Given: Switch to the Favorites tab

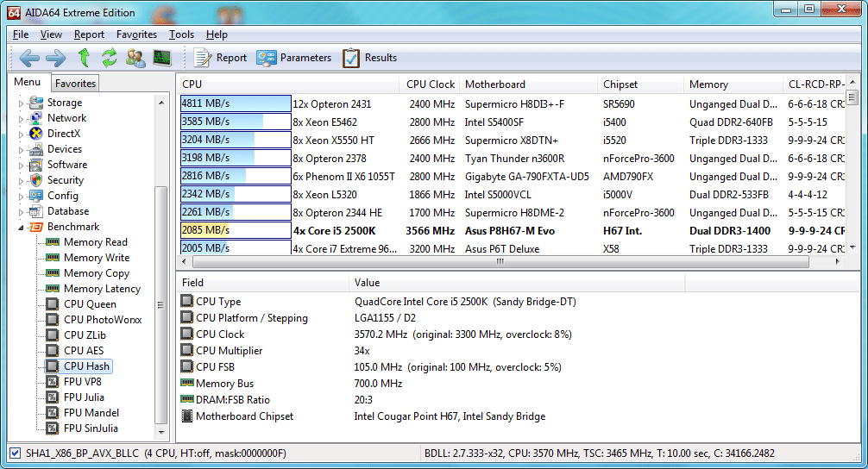Looking at the screenshot, I should (x=75, y=84).
